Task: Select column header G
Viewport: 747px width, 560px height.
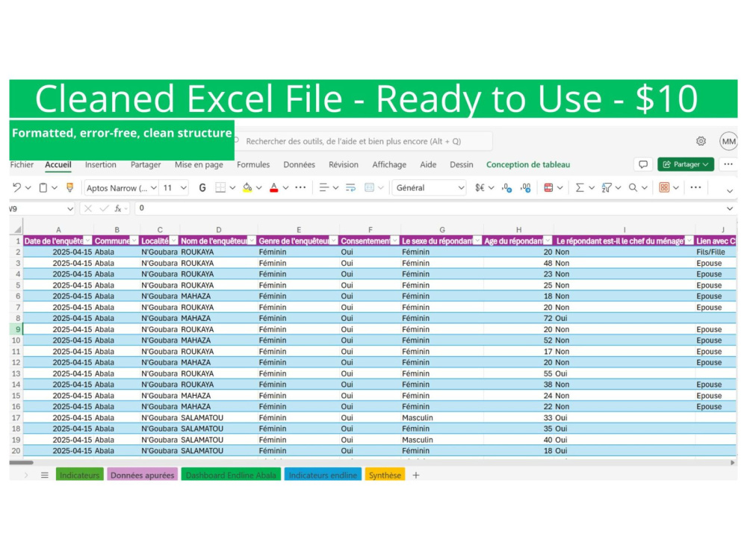Action: click(x=442, y=229)
